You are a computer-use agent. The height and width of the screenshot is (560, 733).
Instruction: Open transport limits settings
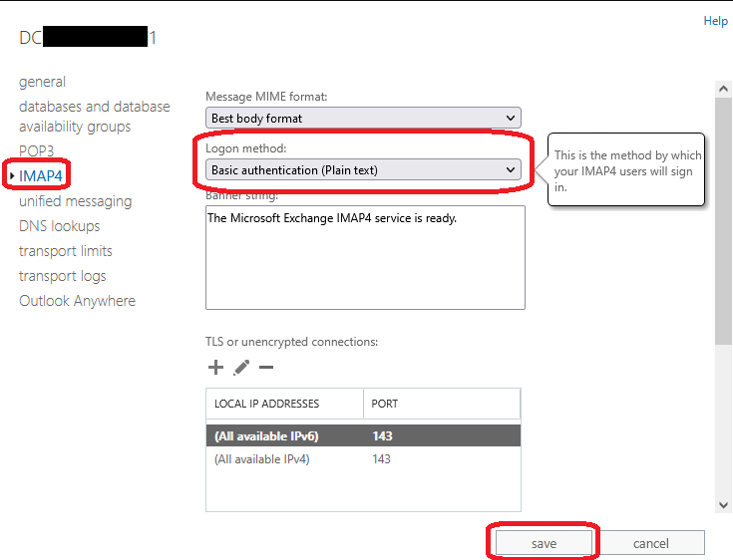pos(65,251)
